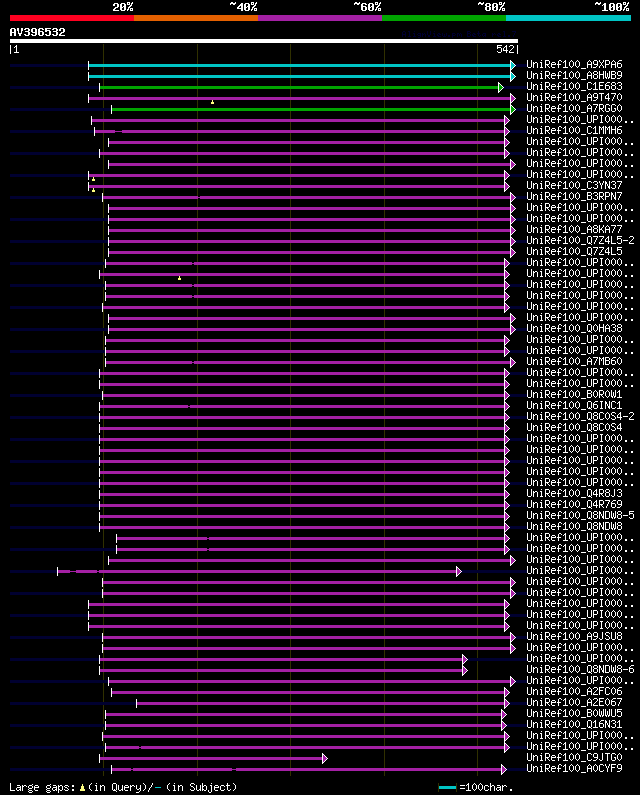Open the UniRef100_A7RGG0 hit label
Screen dimensions: 640x795
click(x=574, y=109)
